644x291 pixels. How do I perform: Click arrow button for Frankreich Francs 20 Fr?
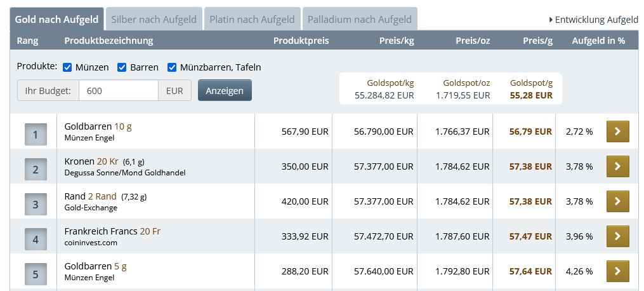617,236
